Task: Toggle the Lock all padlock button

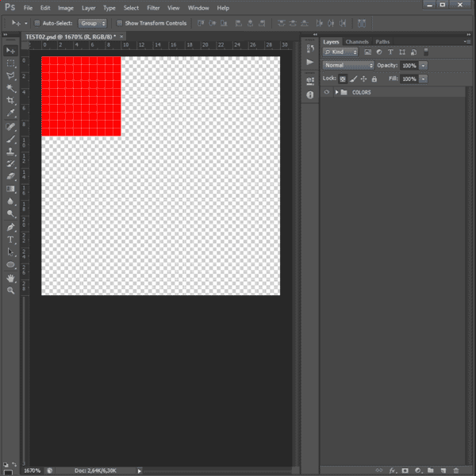Action: 374,79
